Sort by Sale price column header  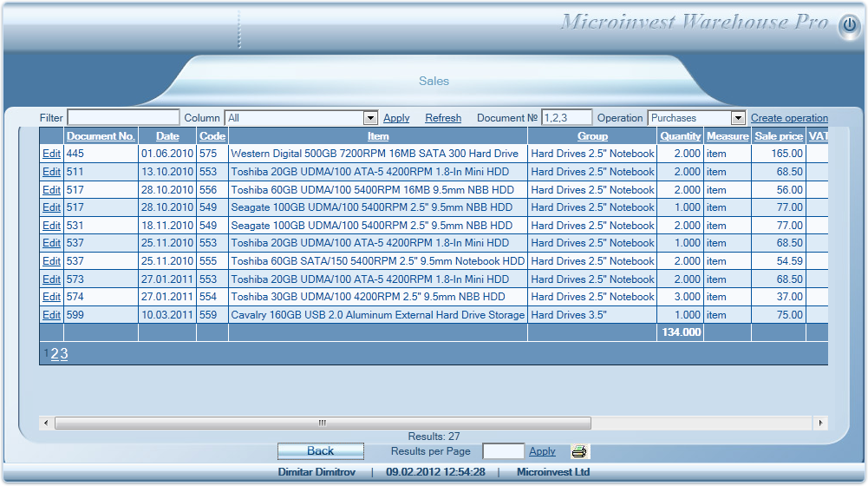tap(779, 136)
